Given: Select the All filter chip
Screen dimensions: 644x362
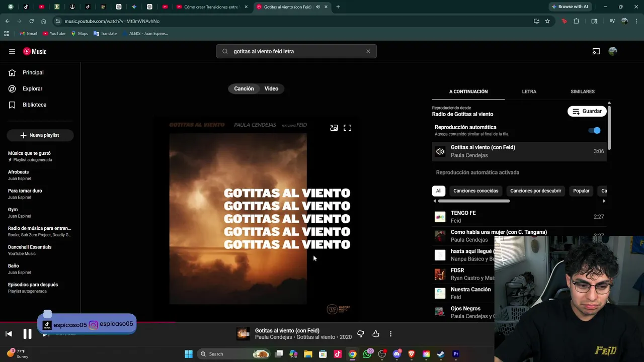Looking at the screenshot, I should tap(439, 191).
